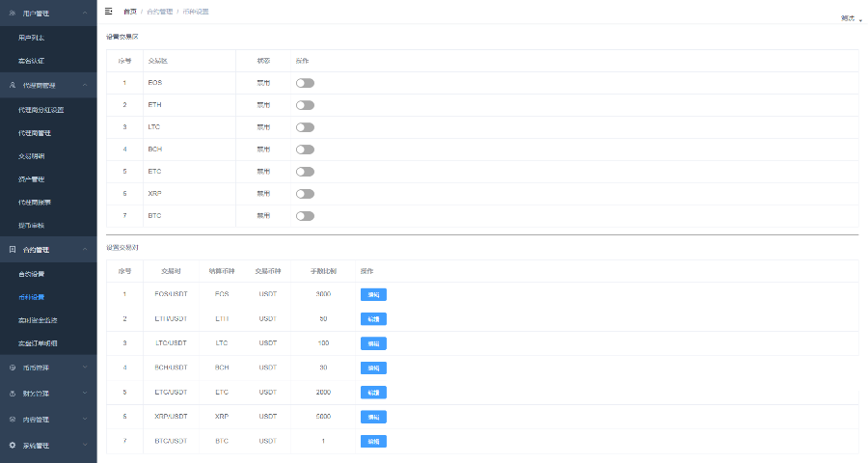Edit the ETC/USDT trading pair

(373, 393)
